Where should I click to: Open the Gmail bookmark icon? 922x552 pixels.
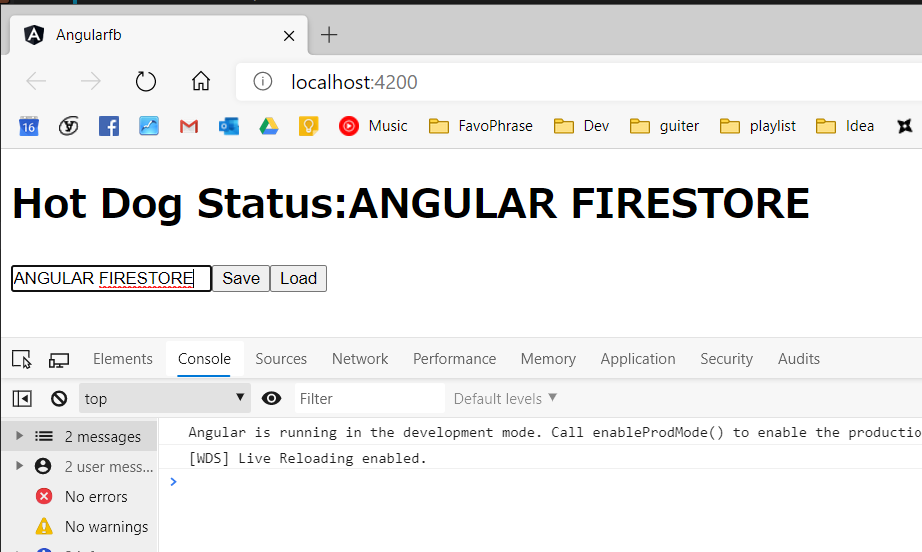pos(189,126)
